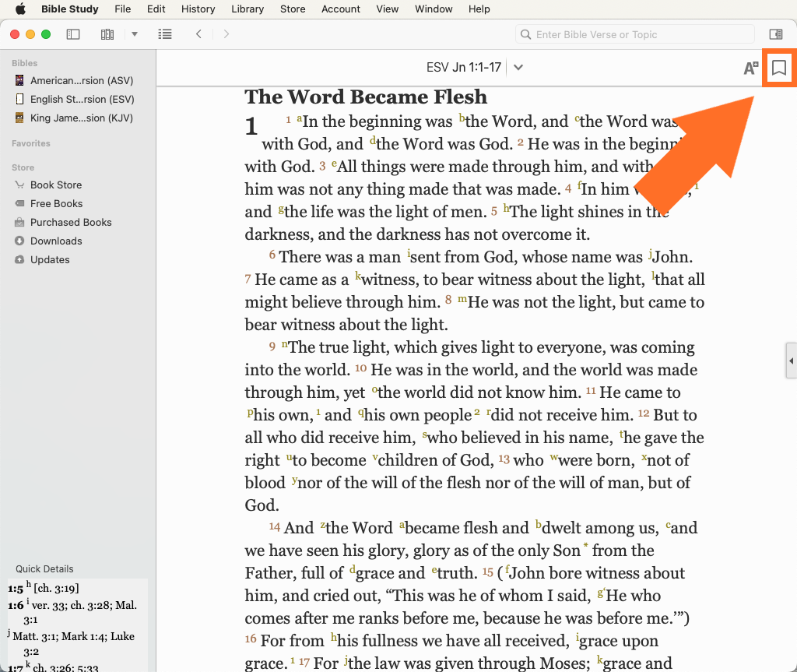Open the font size settings icon
This screenshot has width=797, height=672.
point(750,69)
